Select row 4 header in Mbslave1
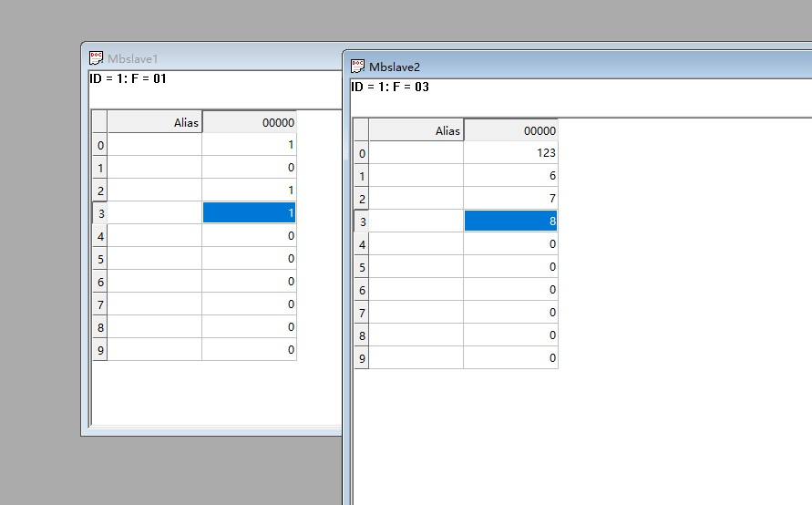Viewport: 812px width, 505px height. (100, 236)
